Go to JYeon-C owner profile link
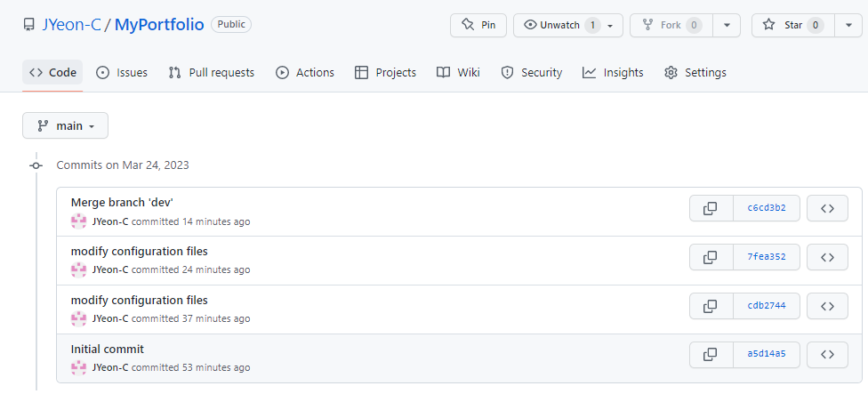The width and height of the screenshot is (868, 402). tap(71, 25)
